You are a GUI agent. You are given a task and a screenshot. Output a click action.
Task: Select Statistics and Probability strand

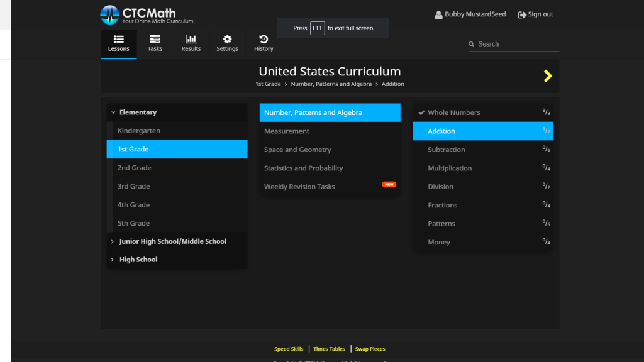[330, 168]
